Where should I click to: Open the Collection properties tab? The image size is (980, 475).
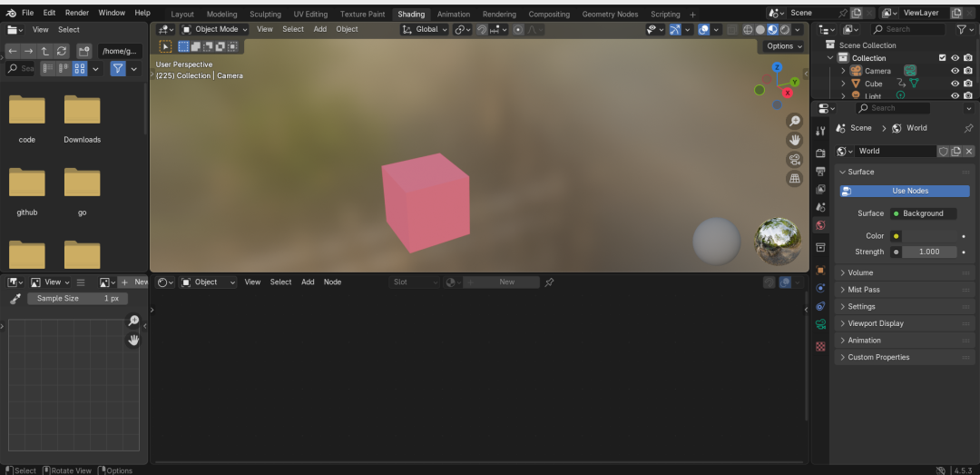pyautogui.click(x=820, y=248)
